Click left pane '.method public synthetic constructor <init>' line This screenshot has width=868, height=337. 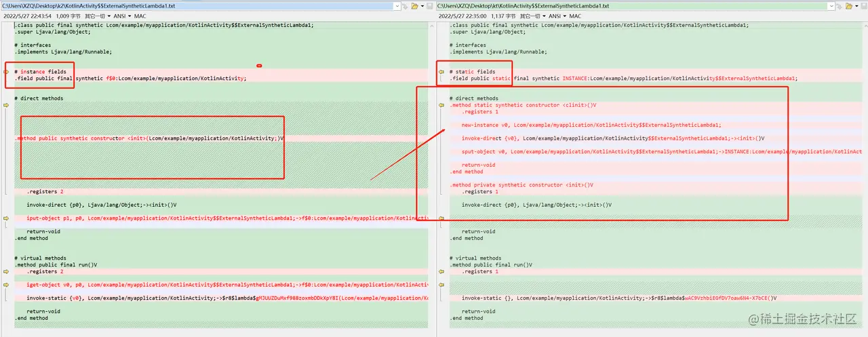click(x=149, y=138)
